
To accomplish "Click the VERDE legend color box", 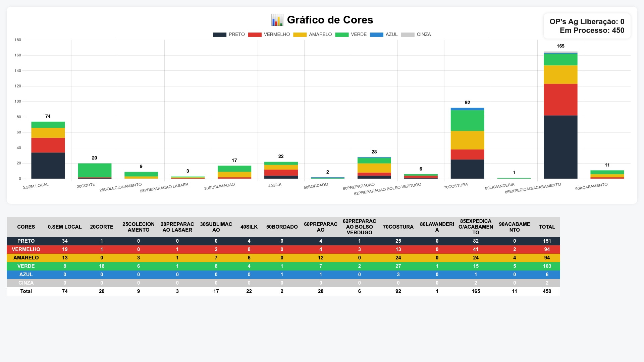I will coord(342,35).
